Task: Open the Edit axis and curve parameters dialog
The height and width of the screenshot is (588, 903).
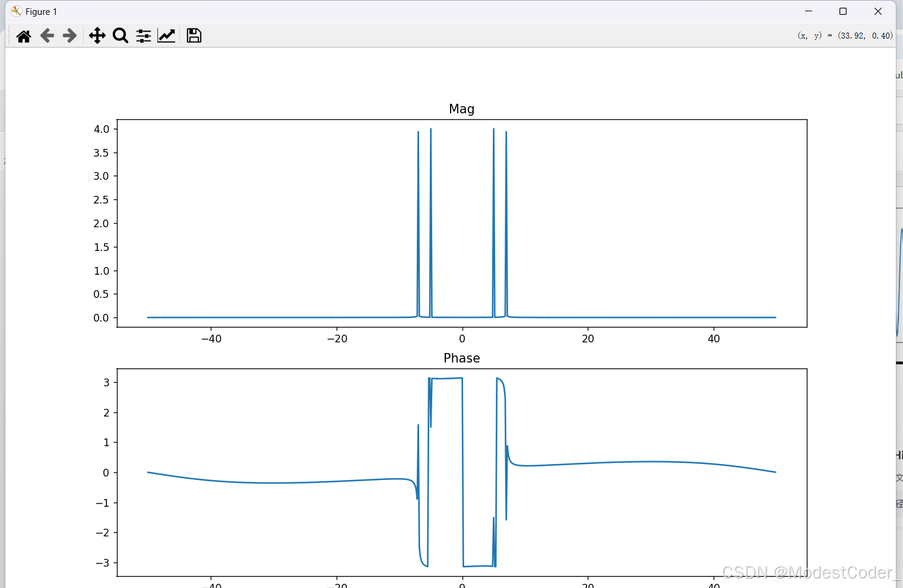Action: 166,36
